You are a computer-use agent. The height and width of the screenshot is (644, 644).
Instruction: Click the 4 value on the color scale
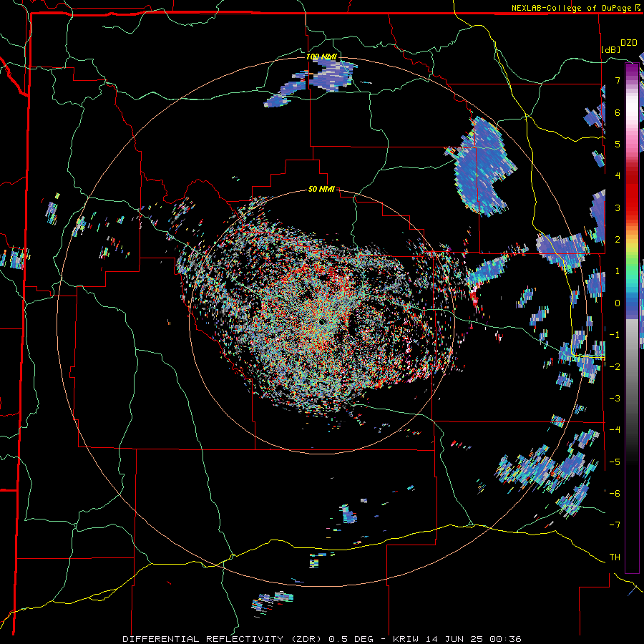pos(618,176)
